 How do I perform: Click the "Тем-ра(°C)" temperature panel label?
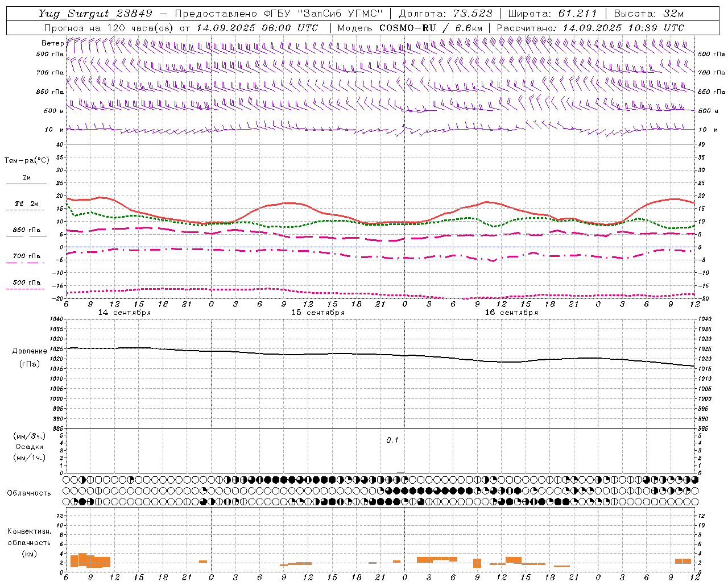click(x=27, y=161)
